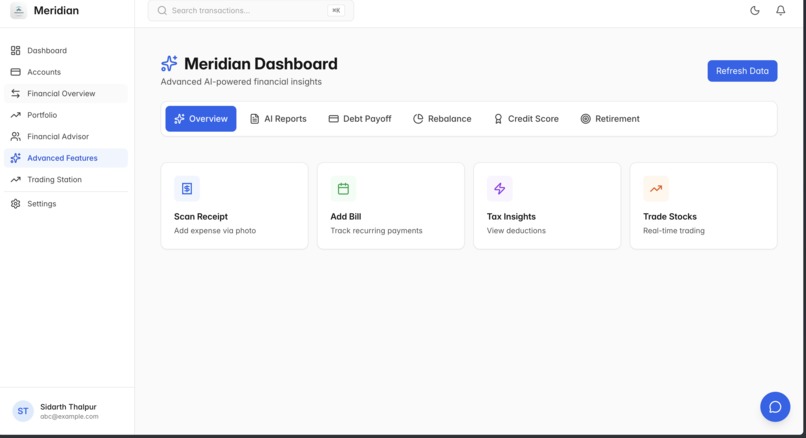Select the Overview tab

pos(200,119)
